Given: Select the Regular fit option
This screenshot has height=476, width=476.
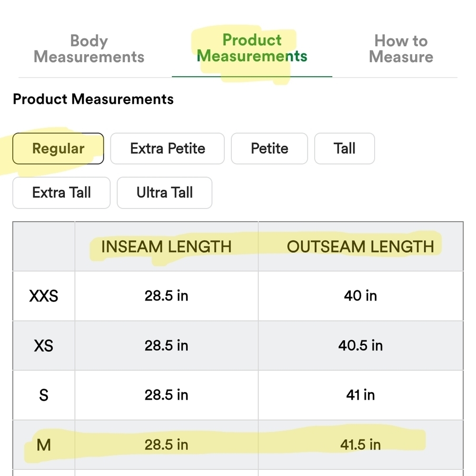Looking at the screenshot, I should pyautogui.click(x=58, y=149).
